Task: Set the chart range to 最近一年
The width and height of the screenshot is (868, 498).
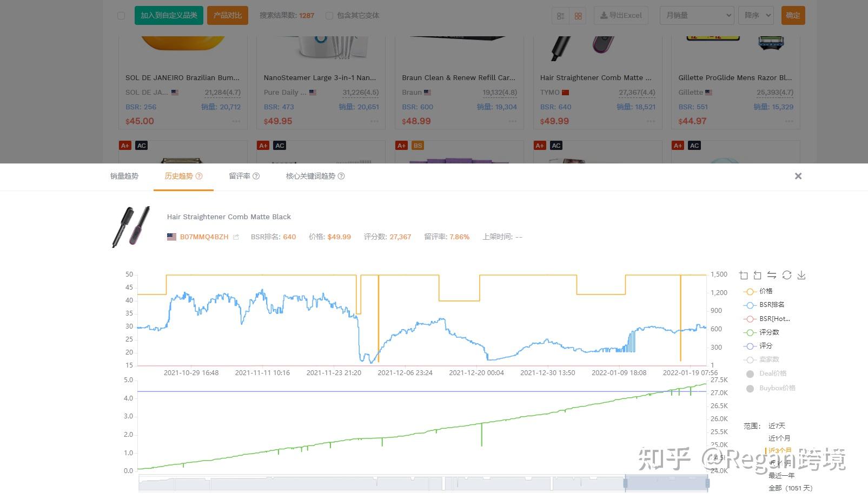Action: tap(781, 476)
